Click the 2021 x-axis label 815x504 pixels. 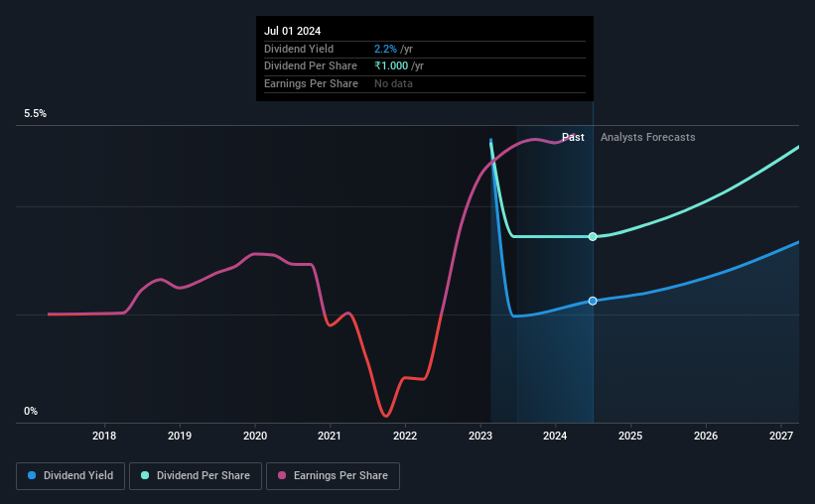tap(330, 436)
